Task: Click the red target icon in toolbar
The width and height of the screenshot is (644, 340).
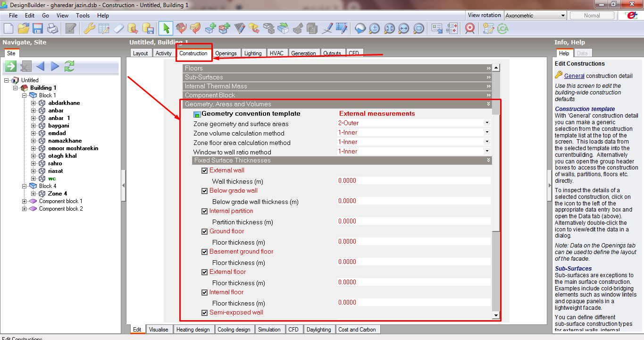Action: (469, 28)
